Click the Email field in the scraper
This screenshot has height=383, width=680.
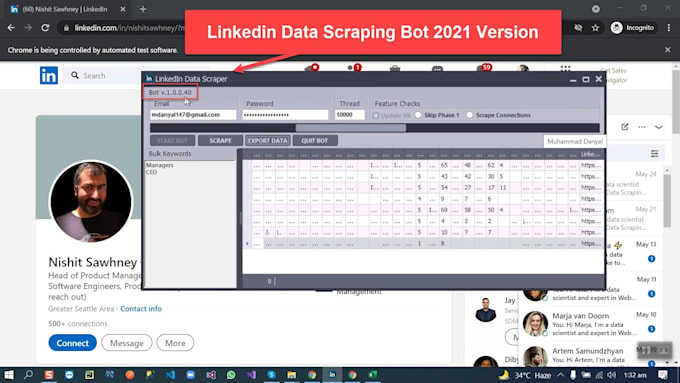[193, 115]
